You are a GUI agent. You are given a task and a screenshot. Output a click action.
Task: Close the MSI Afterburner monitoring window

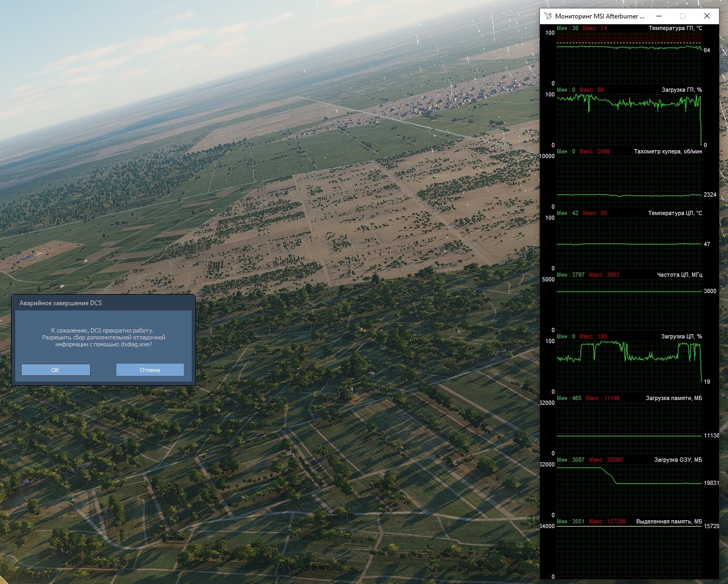[x=707, y=16]
